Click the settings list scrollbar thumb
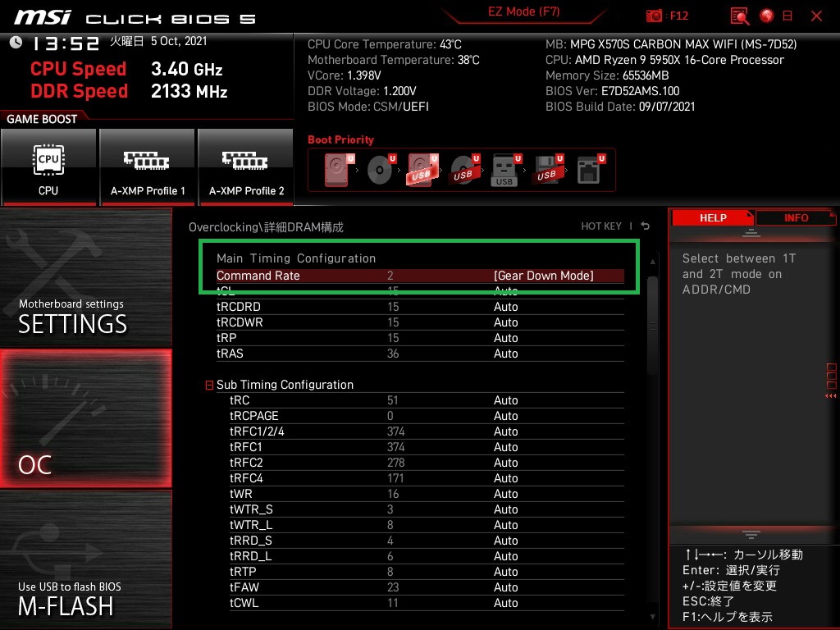 click(652, 325)
